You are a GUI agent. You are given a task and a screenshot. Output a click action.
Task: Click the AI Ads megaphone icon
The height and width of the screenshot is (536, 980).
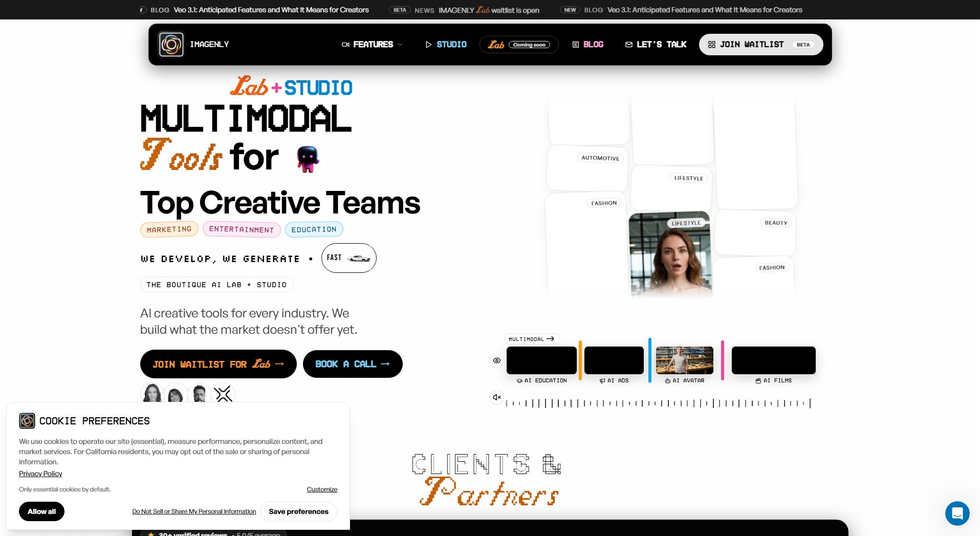point(602,380)
